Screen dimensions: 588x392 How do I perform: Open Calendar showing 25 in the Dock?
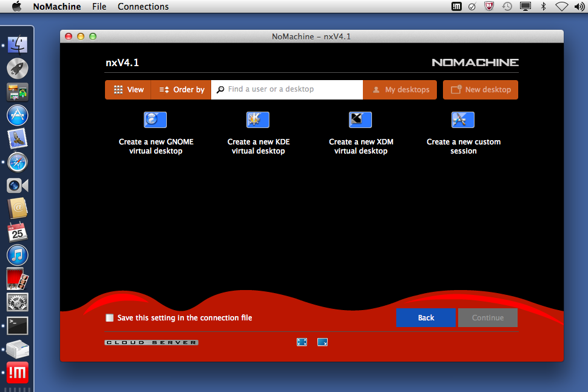pos(17,232)
